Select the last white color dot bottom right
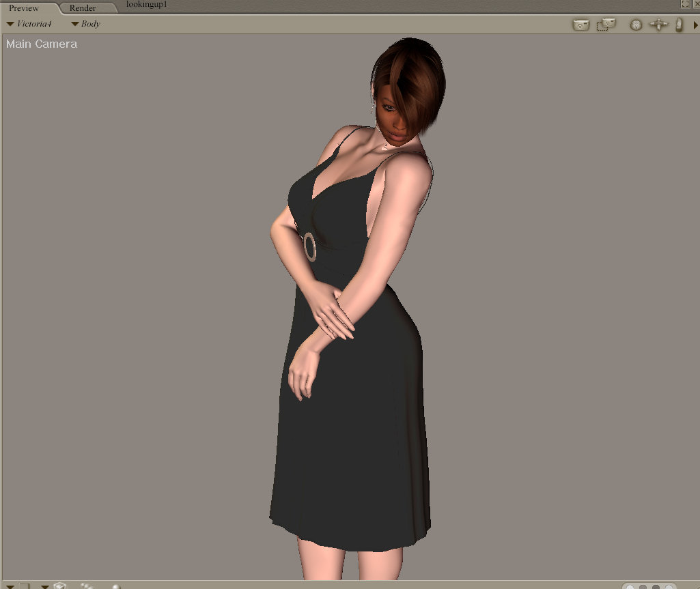The height and width of the screenshot is (589, 700). point(669,587)
